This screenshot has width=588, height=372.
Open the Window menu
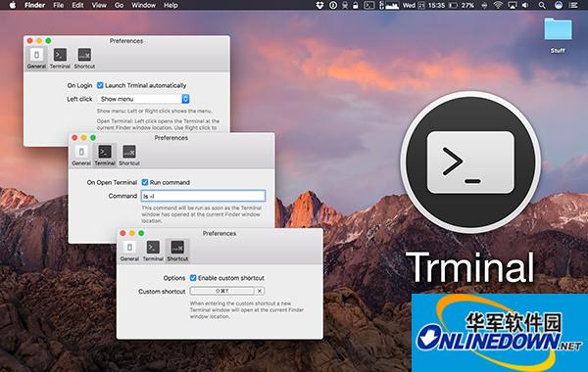click(144, 5)
